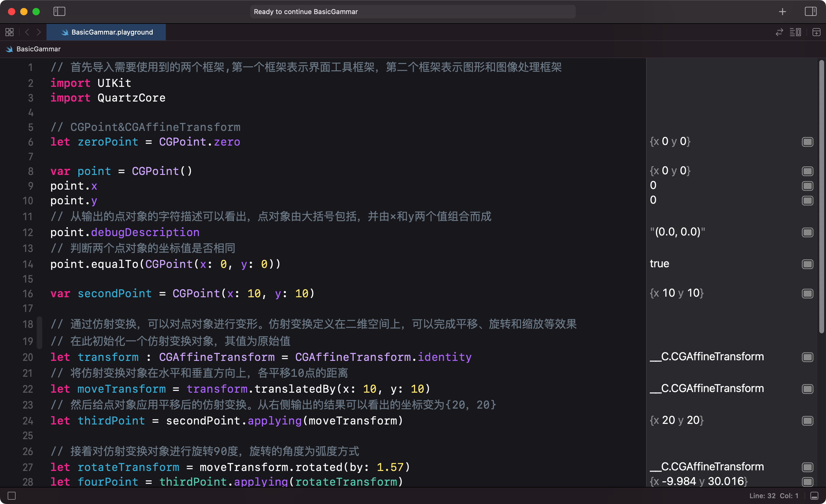Click the activity status 'Ready to continue BasicGammar'
Screen dimensions: 826x504
pos(413,12)
